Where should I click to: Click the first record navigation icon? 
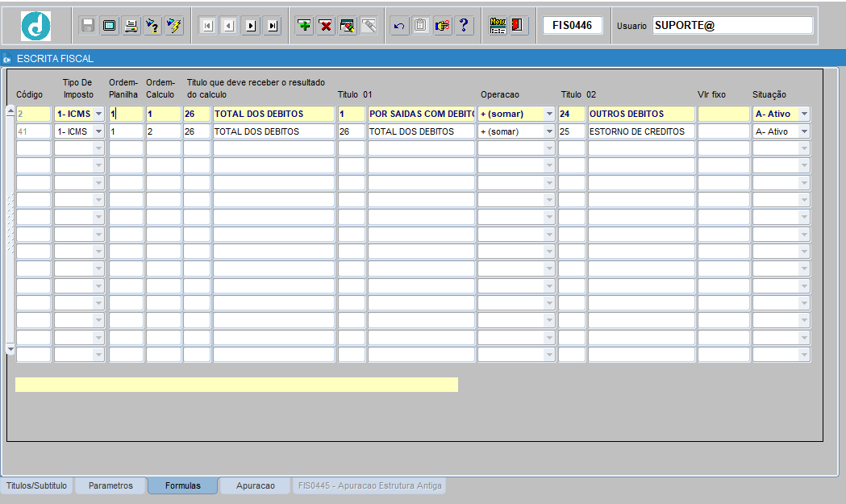point(207,25)
